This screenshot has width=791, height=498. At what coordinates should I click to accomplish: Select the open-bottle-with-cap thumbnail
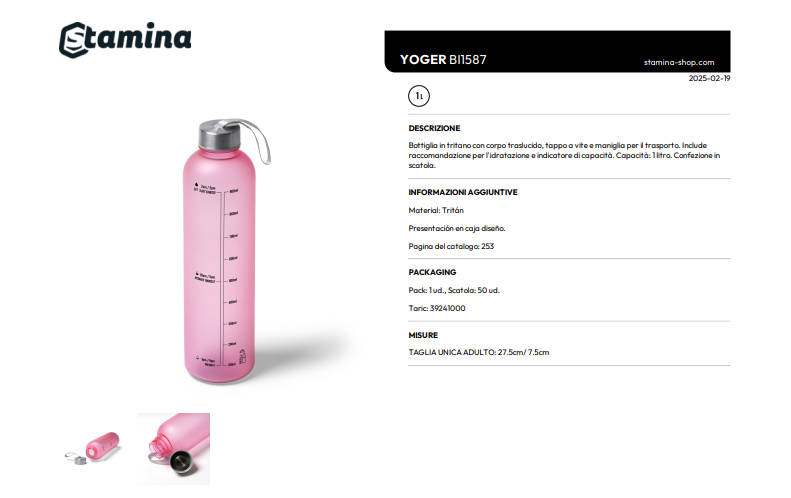(x=93, y=448)
